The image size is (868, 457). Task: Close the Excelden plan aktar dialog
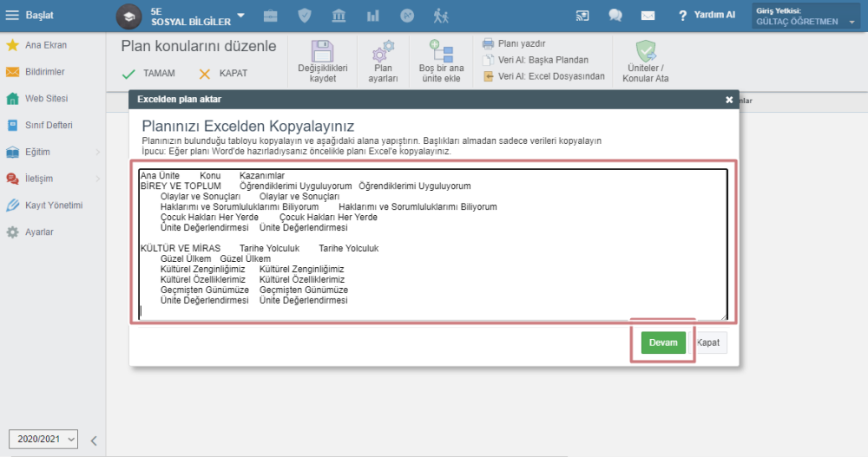pyautogui.click(x=729, y=100)
